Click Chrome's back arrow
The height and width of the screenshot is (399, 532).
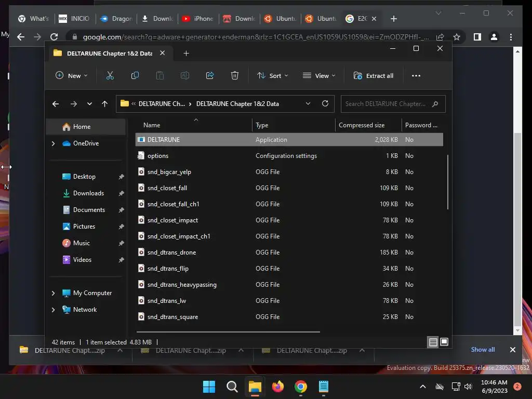point(21,37)
